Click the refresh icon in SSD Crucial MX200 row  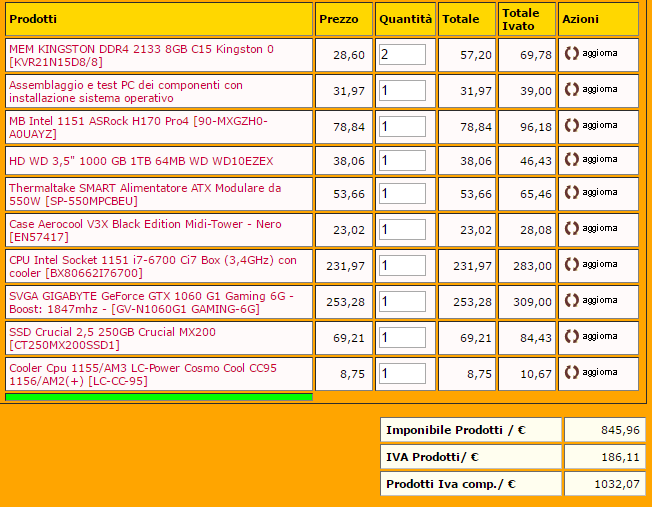571,336
